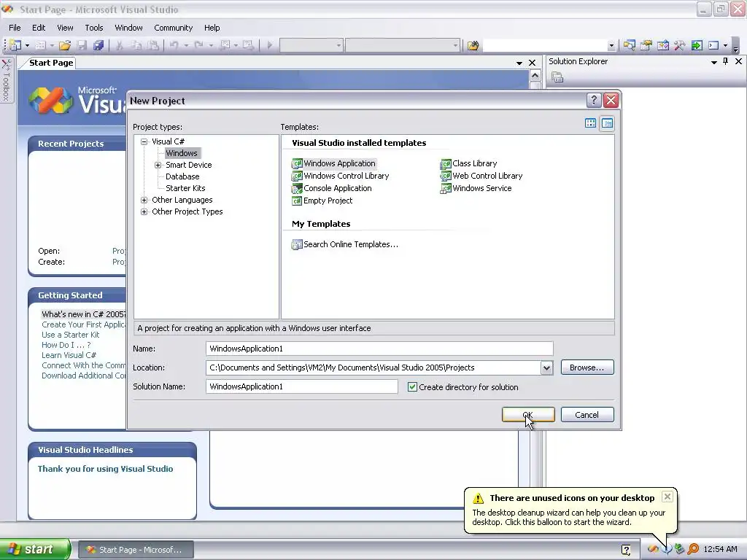Image resolution: width=747 pixels, height=560 pixels.
Task: Click the Save All toolbar icon
Action: pyautogui.click(x=98, y=45)
